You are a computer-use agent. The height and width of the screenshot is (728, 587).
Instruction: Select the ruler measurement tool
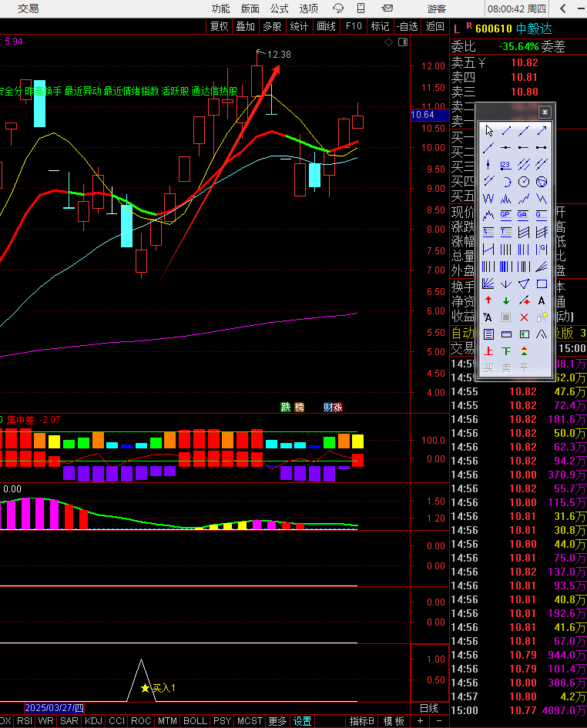click(506, 334)
